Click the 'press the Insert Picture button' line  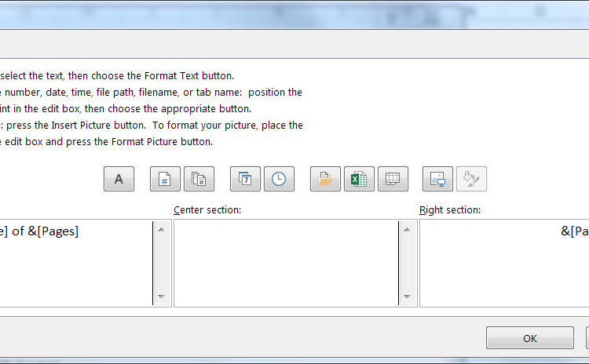coord(152,126)
